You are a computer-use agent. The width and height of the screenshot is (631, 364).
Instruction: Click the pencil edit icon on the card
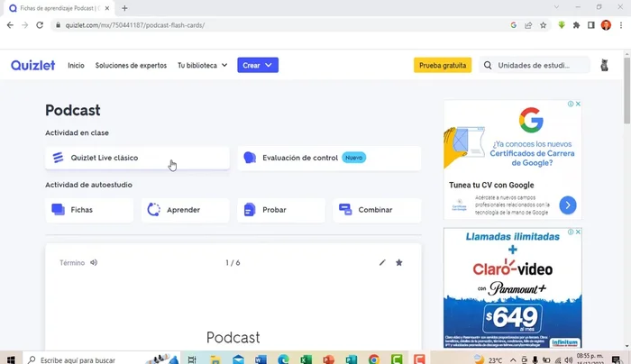coord(382,263)
